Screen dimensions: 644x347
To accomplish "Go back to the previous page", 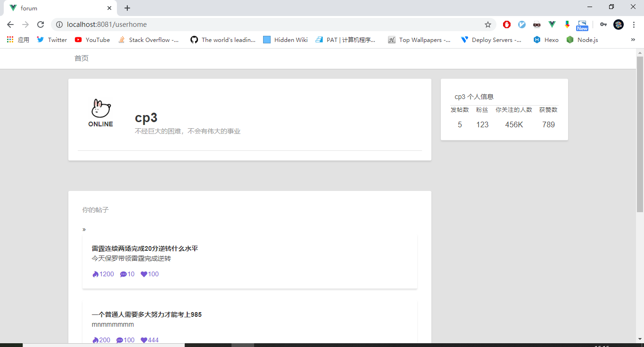I will (x=10, y=25).
